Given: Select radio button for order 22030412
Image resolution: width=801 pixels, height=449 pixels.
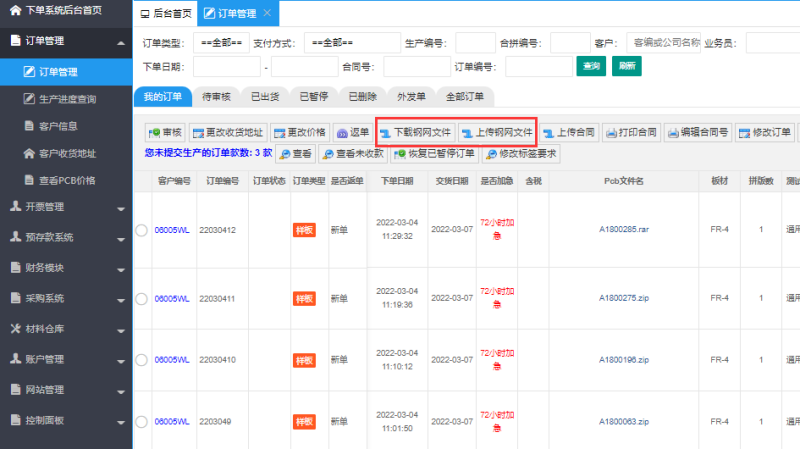Looking at the screenshot, I should (x=142, y=231).
